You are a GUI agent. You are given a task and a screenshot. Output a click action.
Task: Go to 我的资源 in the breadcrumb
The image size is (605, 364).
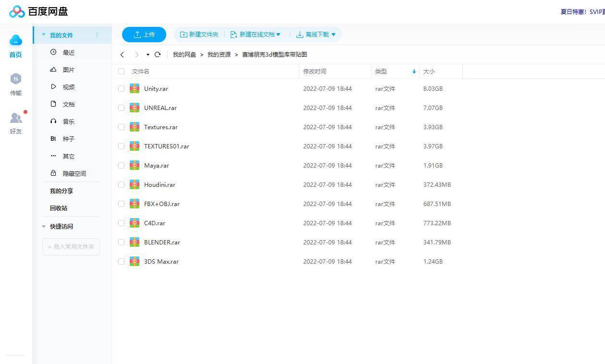(219, 55)
